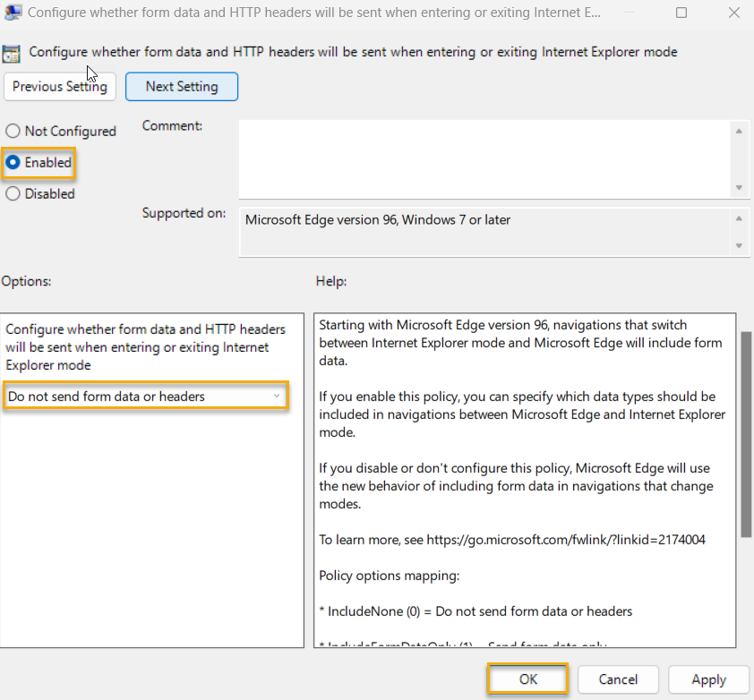Image resolution: width=754 pixels, height=700 pixels.
Task: Click the Supported on text box
Action: click(x=484, y=232)
